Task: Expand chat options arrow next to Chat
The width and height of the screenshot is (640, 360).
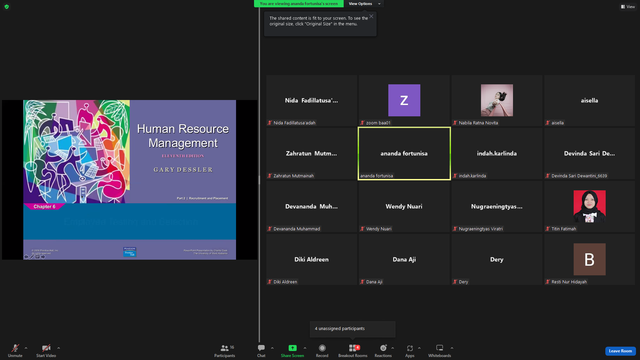Action: pos(272,348)
